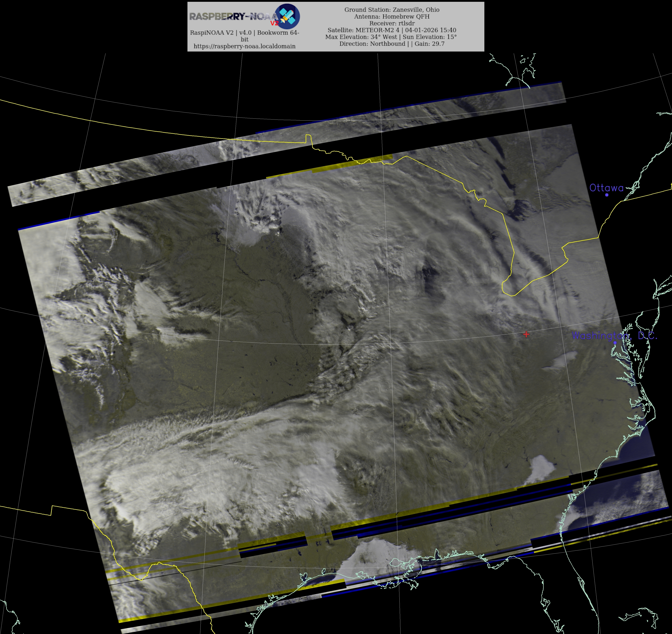Viewport: 672px width, 634px height.
Task: Click the RaspiNOAA V2 v4.0 Bookworm version text
Action: pyautogui.click(x=244, y=33)
